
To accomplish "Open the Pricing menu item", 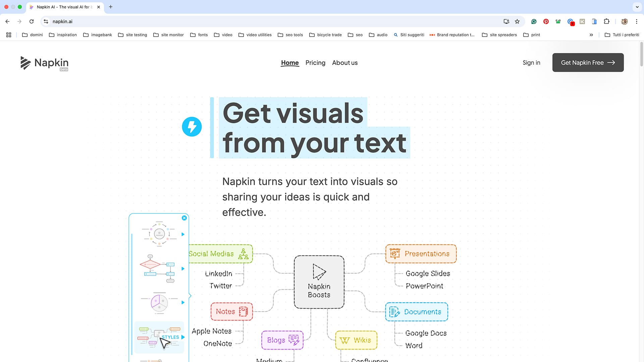I will pos(315,63).
